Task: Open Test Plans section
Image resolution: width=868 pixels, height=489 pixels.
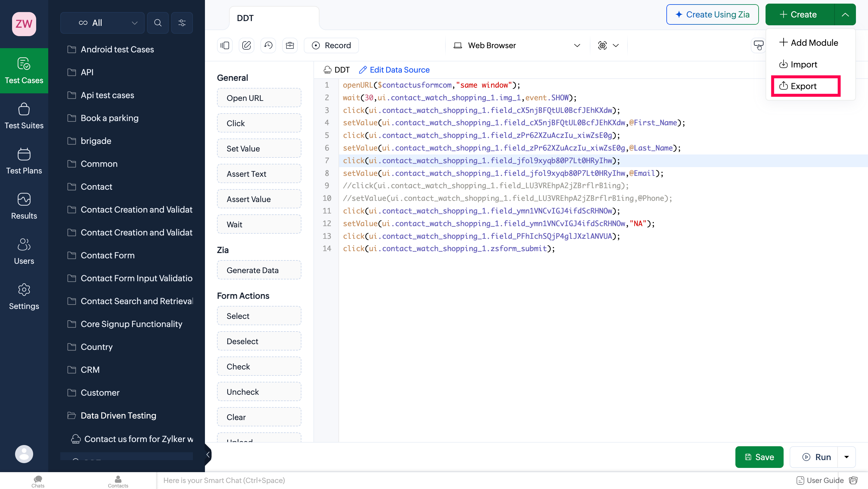Action: (24, 161)
